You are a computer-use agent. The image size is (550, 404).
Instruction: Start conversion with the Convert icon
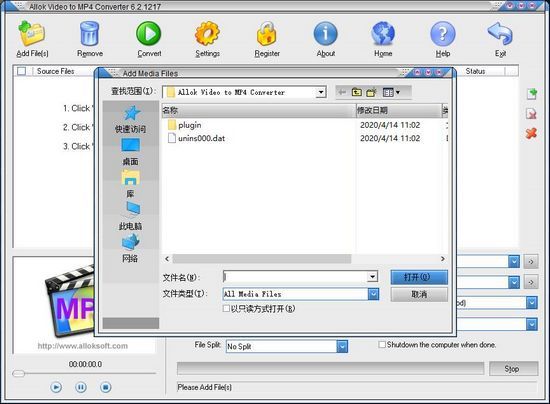[x=149, y=34]
